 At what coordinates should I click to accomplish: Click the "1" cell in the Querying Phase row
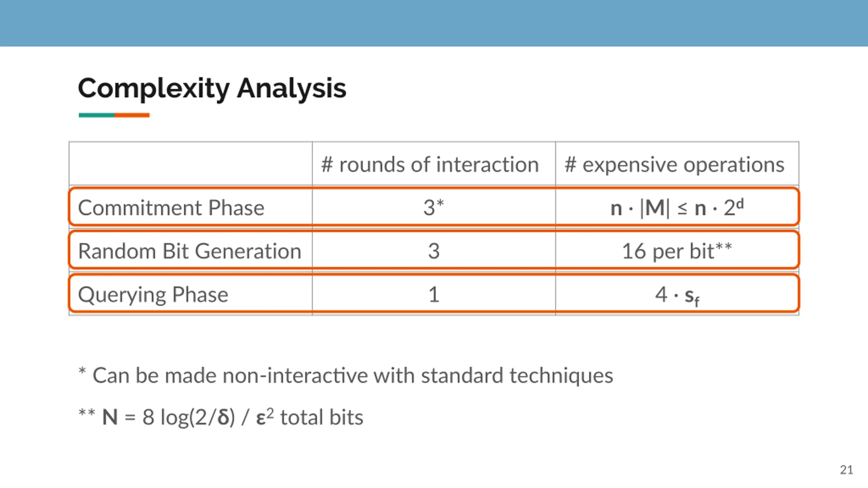[x=434, y=294]
